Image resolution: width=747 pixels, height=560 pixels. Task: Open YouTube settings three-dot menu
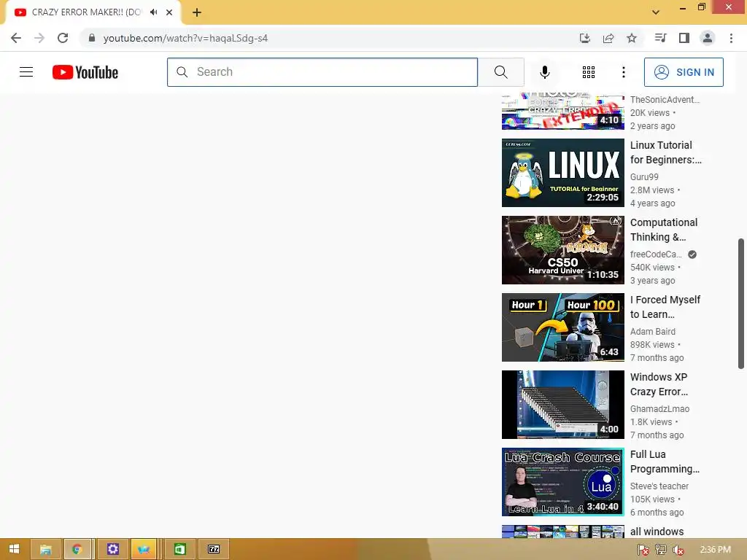coord(623,72)
